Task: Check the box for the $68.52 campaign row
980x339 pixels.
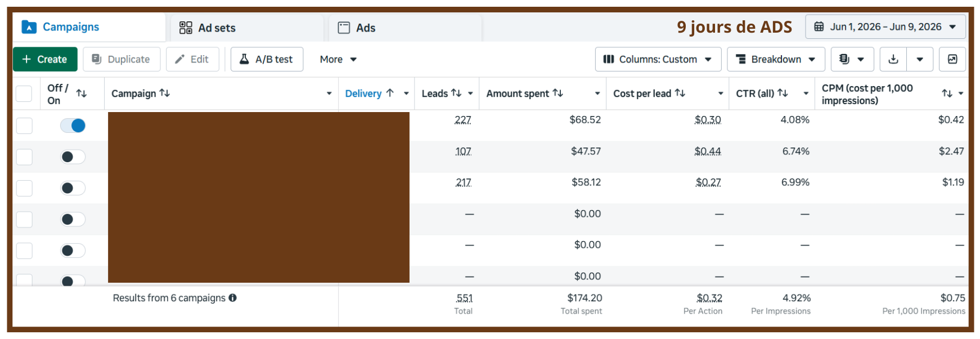Action: [24, 126]
